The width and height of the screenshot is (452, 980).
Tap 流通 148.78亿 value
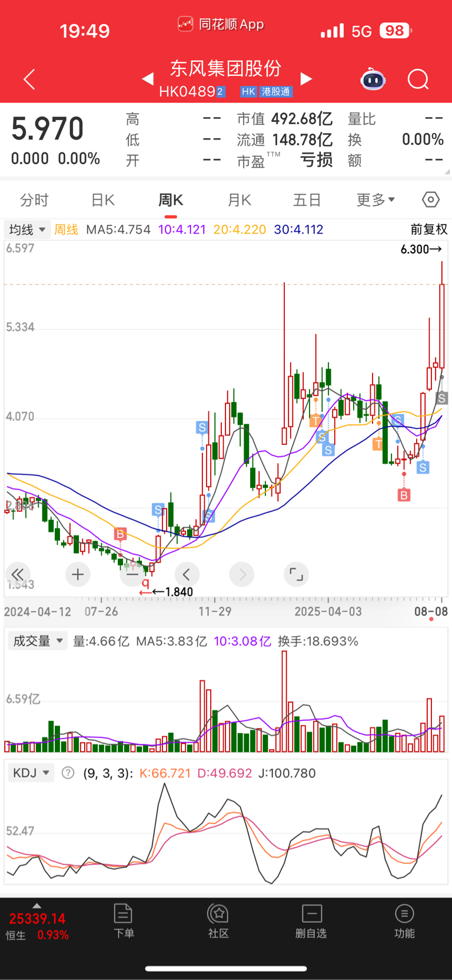302,139
